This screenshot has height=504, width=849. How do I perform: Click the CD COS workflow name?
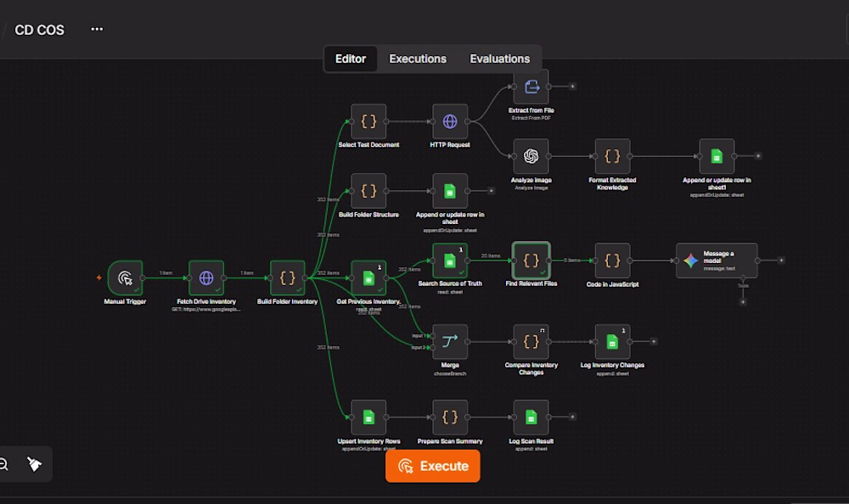tap(40, 31)
